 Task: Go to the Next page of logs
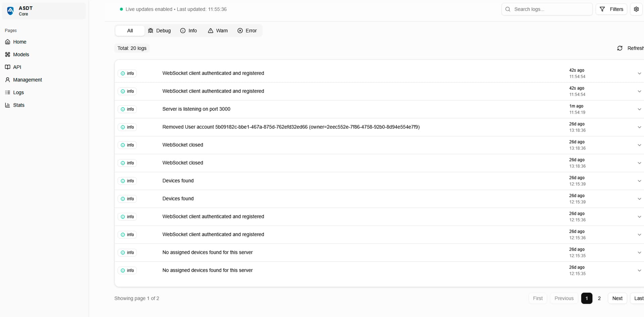617,298
